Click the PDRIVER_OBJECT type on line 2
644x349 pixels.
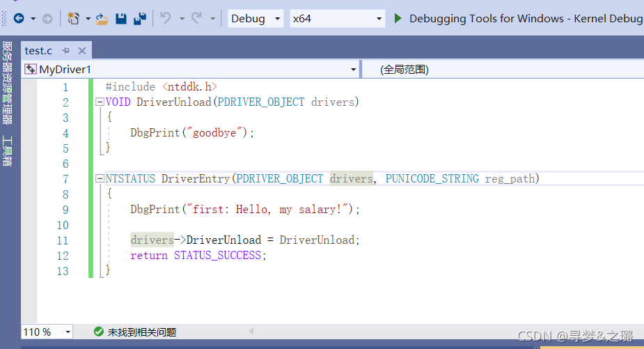point(261,102)
